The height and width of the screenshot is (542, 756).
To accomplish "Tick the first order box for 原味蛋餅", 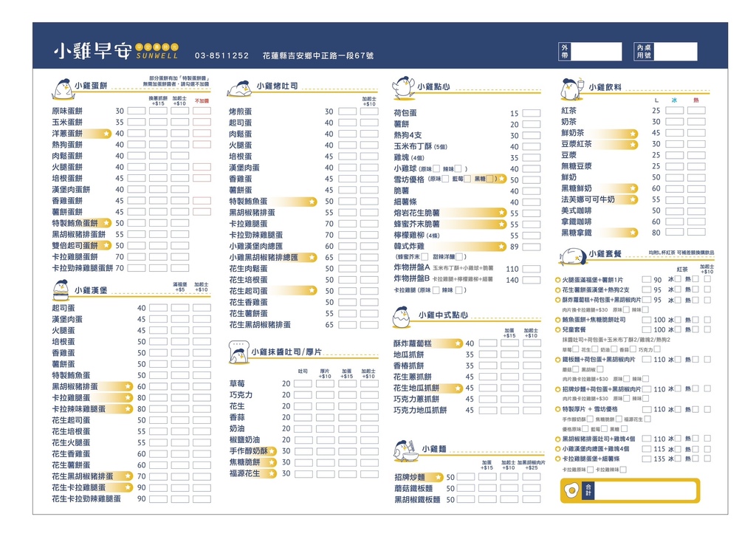I will click(137, 111).
